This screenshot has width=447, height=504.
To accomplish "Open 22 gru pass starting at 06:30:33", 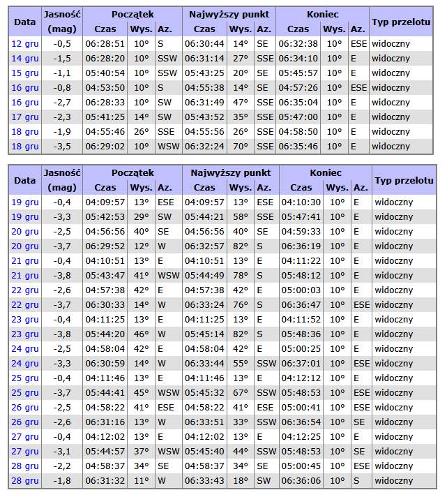I will (x=25, y=304).
